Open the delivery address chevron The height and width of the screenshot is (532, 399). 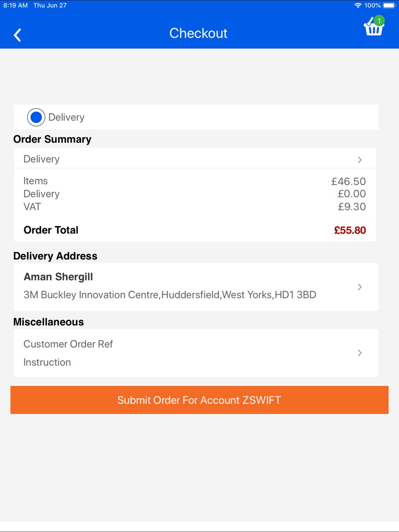(x=360, y=287)
